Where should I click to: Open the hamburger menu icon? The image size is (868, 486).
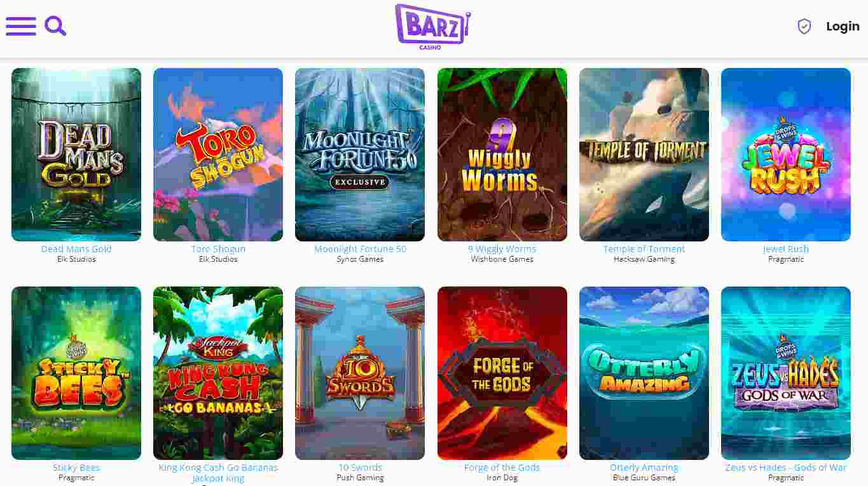point(21,26)
